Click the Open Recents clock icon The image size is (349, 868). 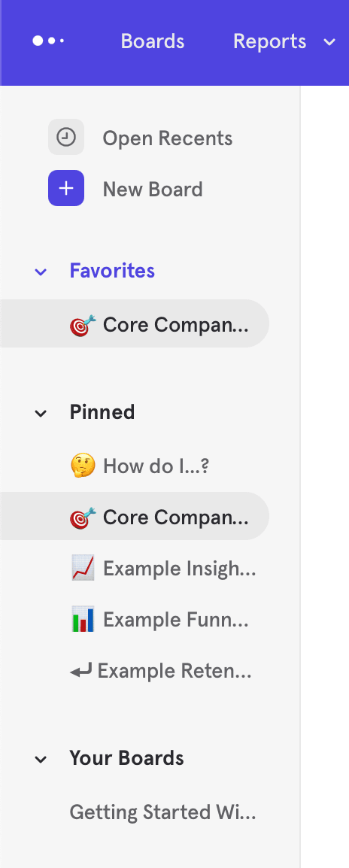click(x=66, y=137)
